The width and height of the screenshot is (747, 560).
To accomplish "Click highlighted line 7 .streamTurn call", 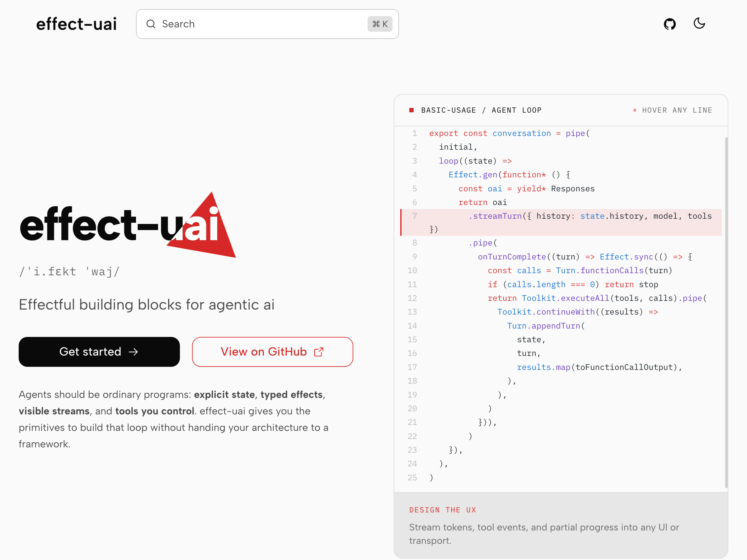I will [561, 222].
